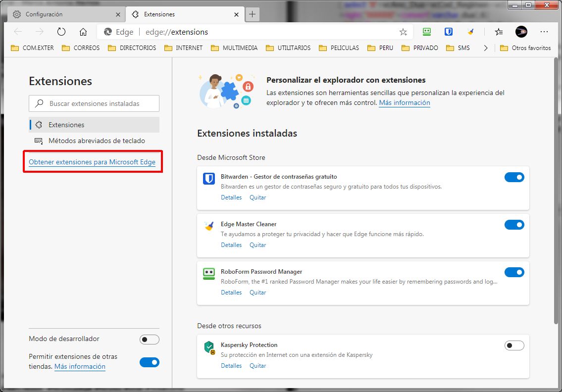Image resolution: width=562 pixels, height=392 pixels.
Task: Click the RoboForm robot icon in list
Action: click(208, 273)
